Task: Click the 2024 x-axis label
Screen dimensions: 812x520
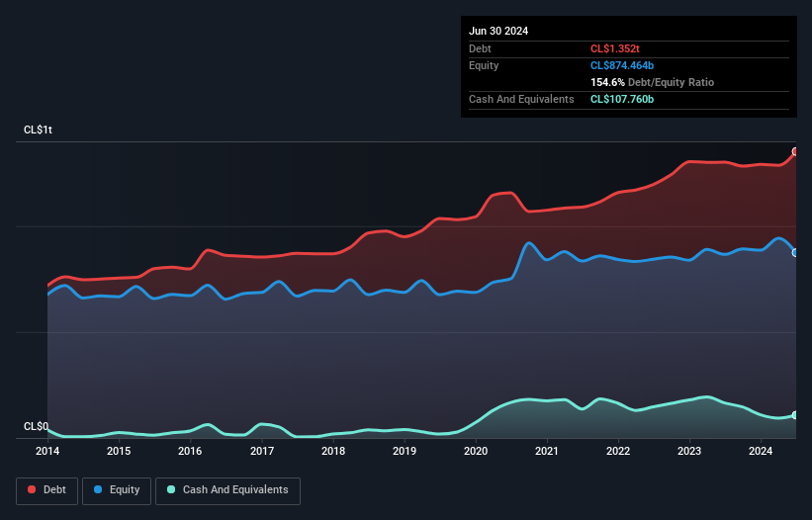Action: [x=761, y=451]
